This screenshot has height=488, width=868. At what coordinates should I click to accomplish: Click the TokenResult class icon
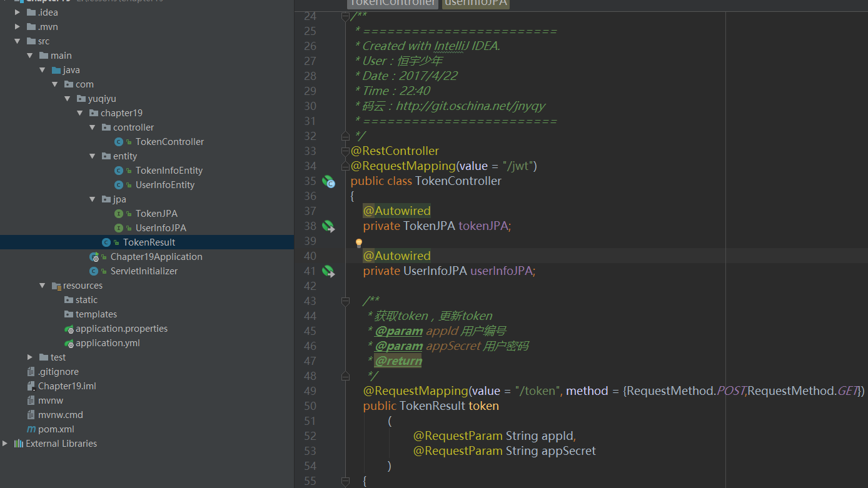(x=106, y=242)
